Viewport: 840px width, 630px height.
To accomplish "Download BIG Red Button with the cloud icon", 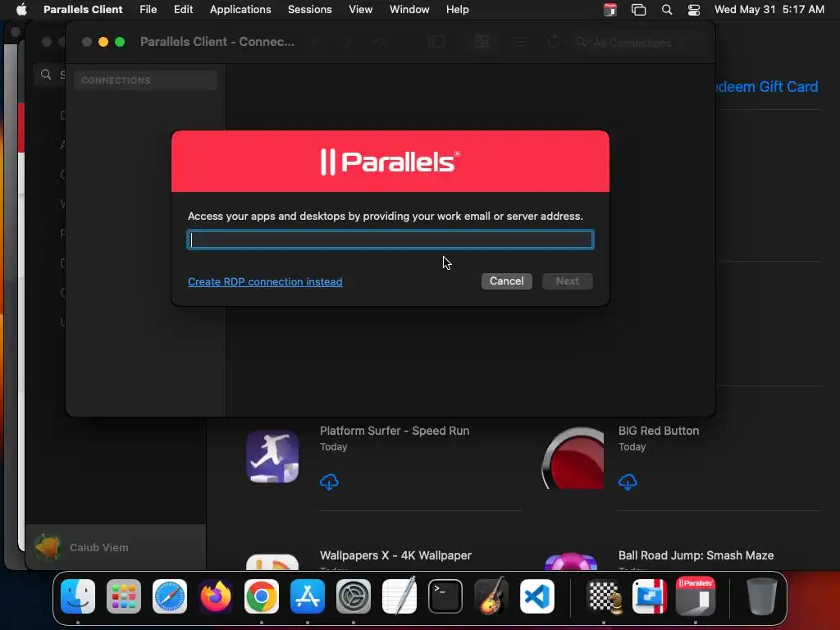I will click(628, 482).
